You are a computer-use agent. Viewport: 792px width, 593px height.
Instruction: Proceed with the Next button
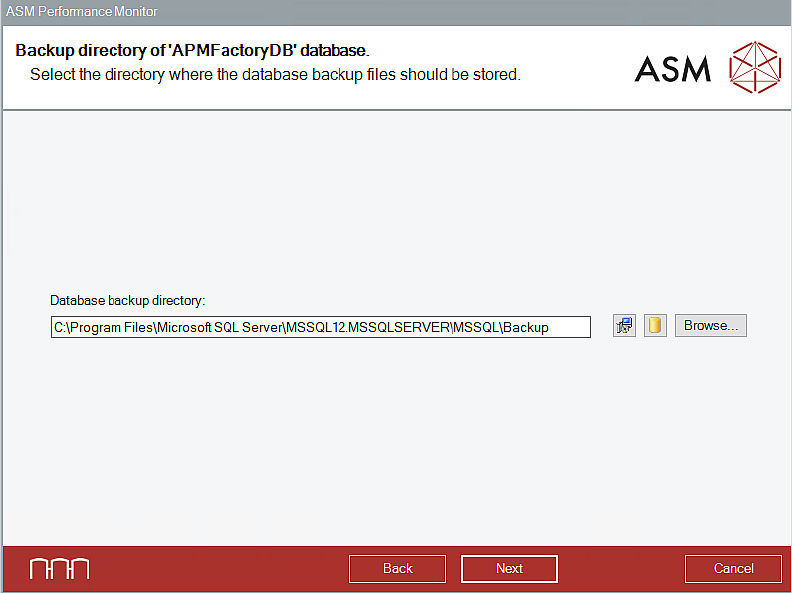509,569
